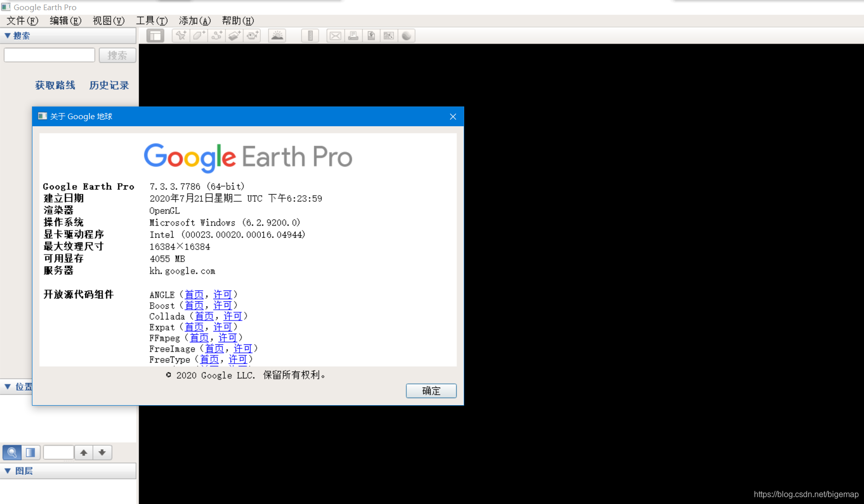Click the add placemark toolbar icon
Screen dimensions: 864x504
181,35
